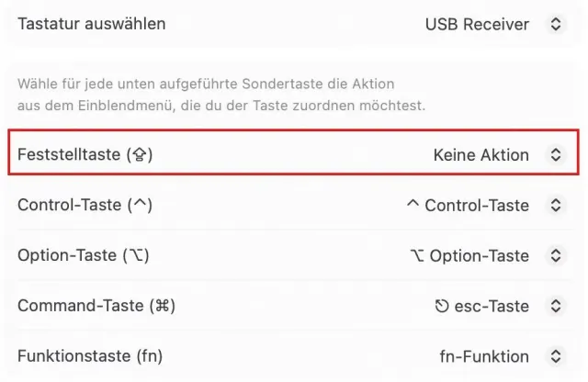Click the Funktionstaste (fn) label
The height and width of the screenshot is (382, 588).
tap(89, 356)
